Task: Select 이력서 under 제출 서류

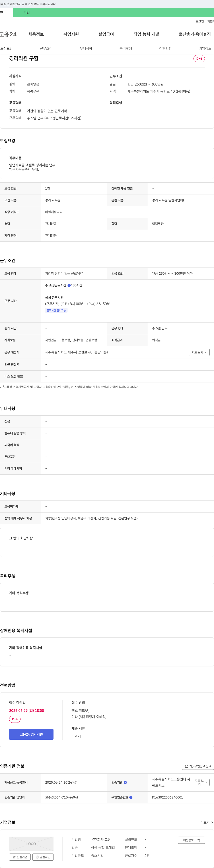Action: (76, 737)
